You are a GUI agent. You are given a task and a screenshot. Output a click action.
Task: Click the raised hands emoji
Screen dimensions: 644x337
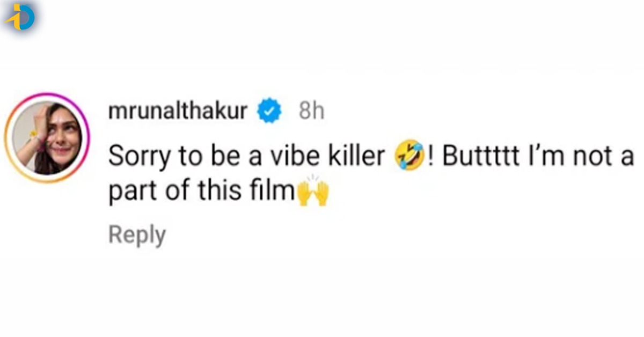tap(312, 194)
